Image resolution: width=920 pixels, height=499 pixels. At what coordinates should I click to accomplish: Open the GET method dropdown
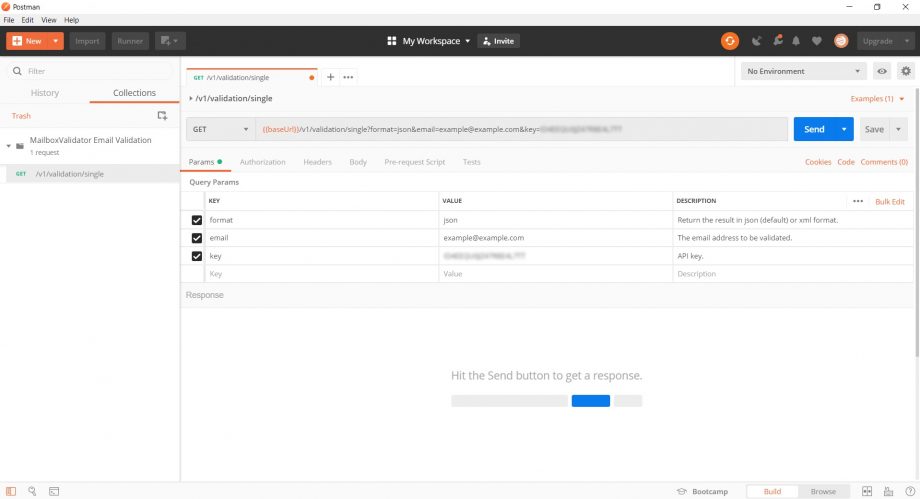pyautogui.click(x=221, y=129)
